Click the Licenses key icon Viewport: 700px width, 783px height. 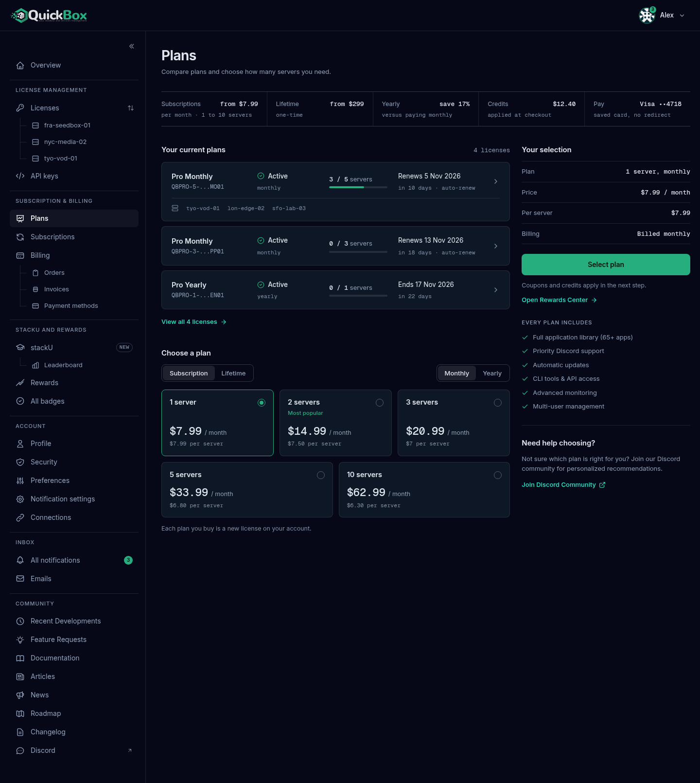(20, 108)
